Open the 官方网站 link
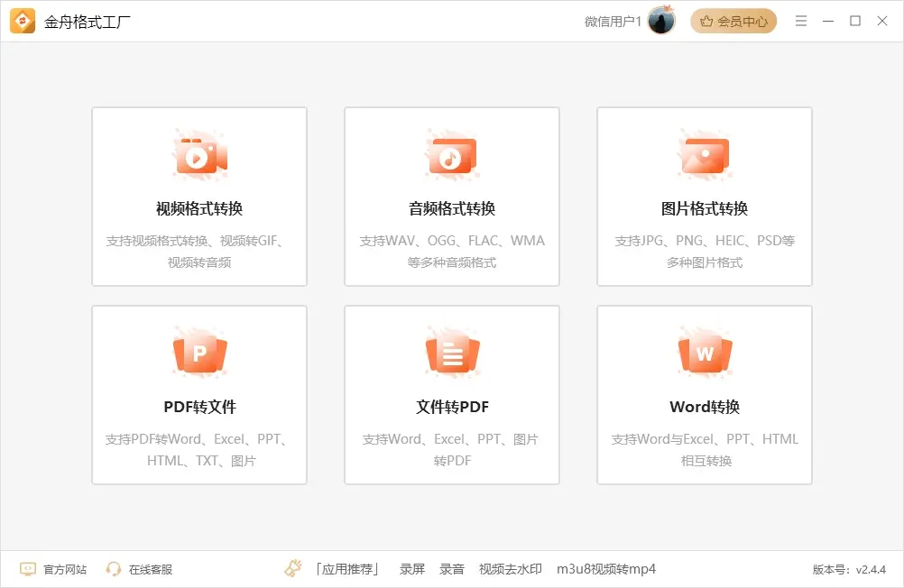 coord(65,570)
